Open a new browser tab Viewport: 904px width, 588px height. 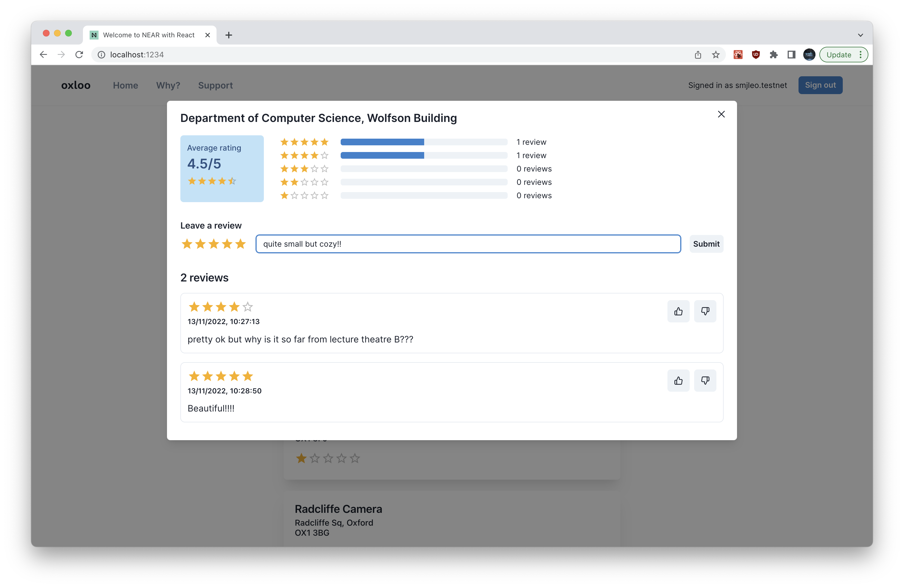[229, 35]
